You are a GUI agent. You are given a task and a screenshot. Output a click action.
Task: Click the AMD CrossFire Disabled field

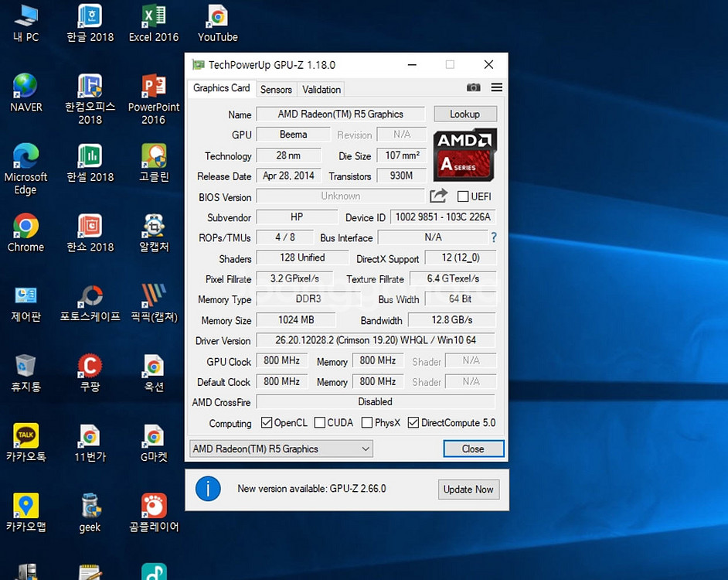coord(376,401)
